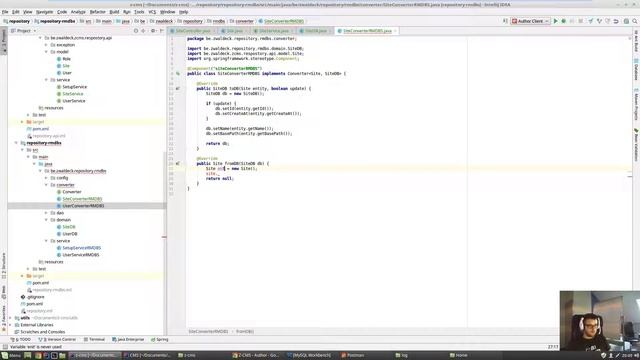This screenshot has width=640, height=360.
Task: Click fromDB() breadcrumb at editor bottom
Action: (x=245, y=331)
